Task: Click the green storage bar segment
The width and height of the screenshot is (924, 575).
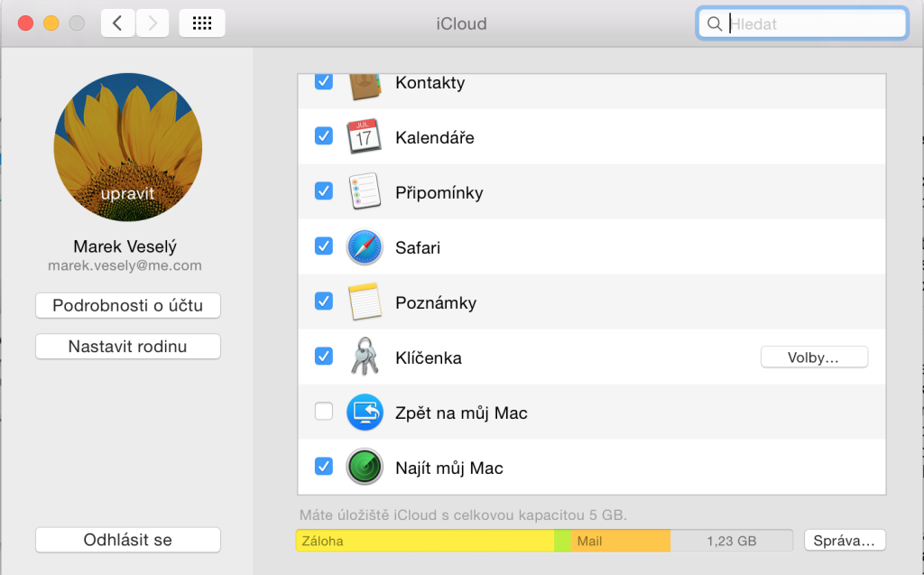Action: (563, 541)
